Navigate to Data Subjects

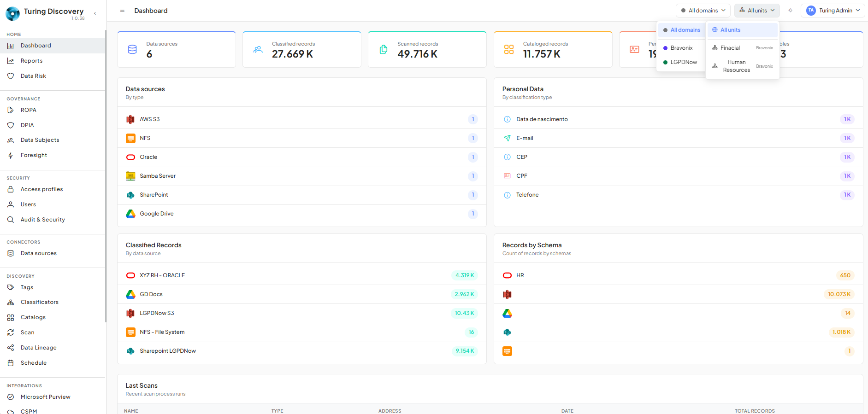pyautogui.click(x=53, y=140)
